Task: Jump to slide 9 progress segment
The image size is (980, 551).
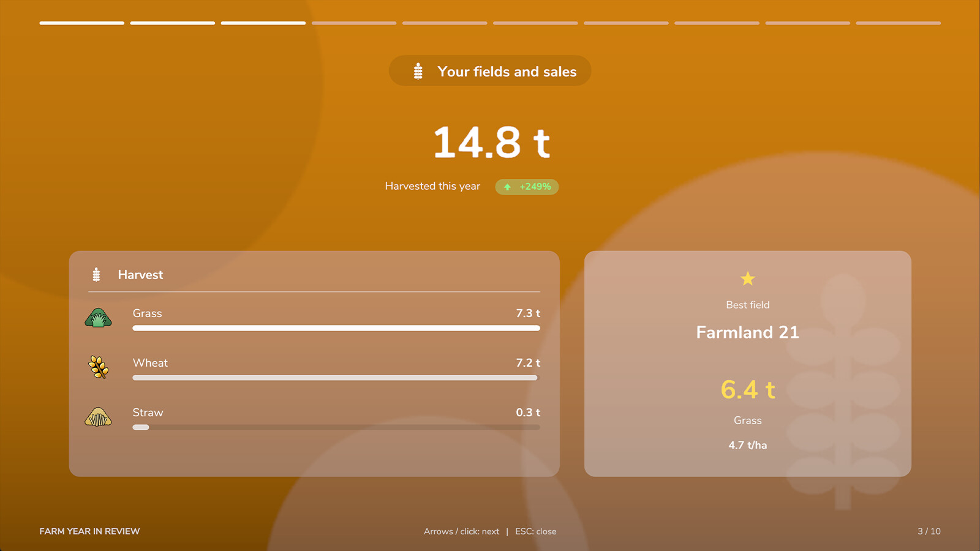Action: coord(807,23)
